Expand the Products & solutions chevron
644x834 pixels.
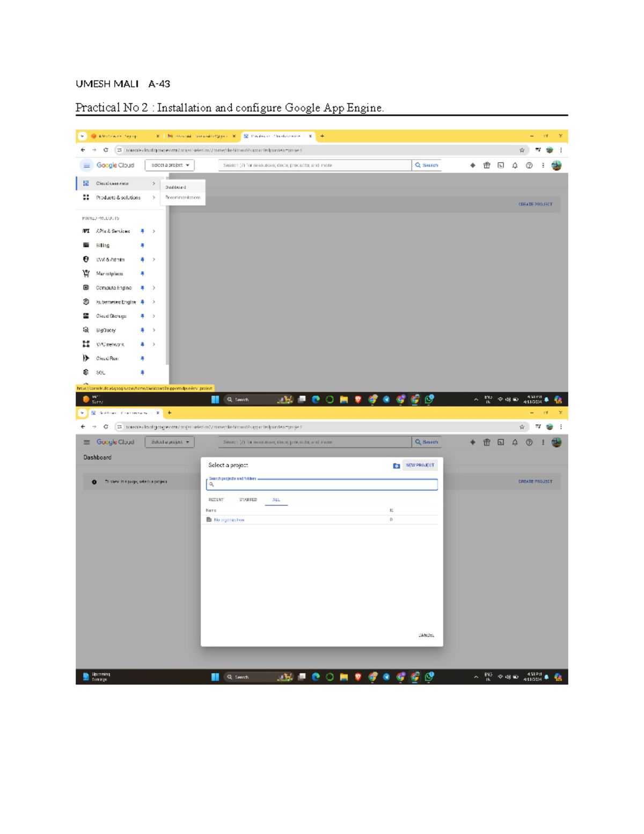coord(153,198)
